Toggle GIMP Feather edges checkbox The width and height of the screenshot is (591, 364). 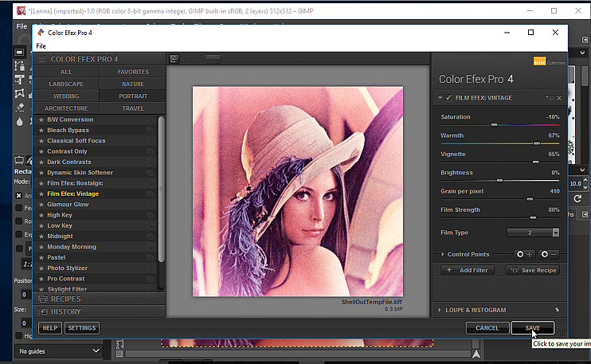[x=19, y=208]
